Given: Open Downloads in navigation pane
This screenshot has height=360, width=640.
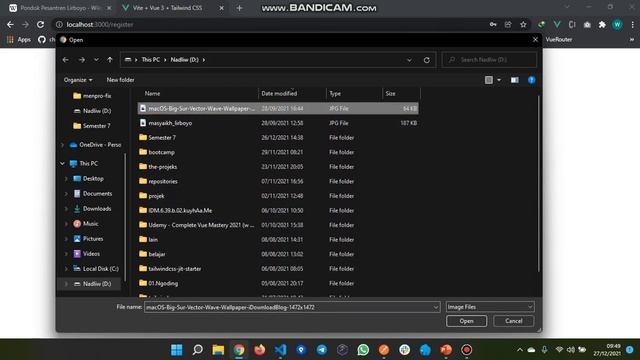Looking at the screenshot, I should point(93,209).
